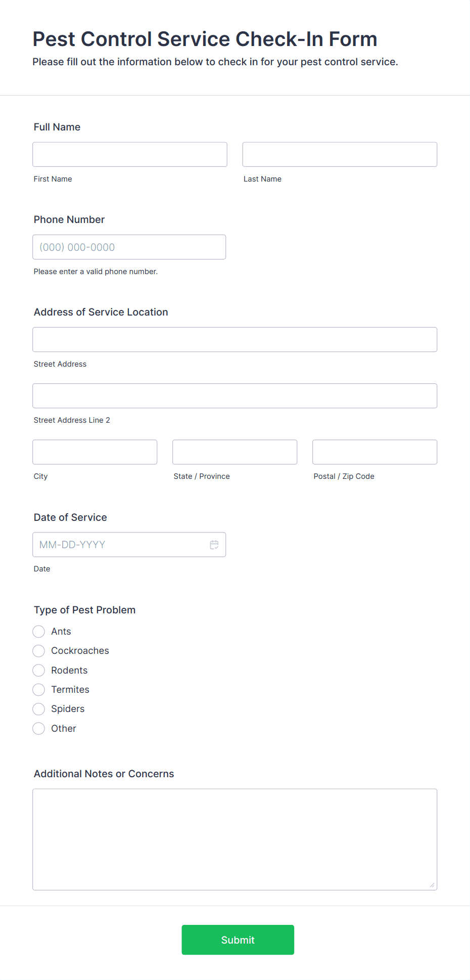The width and height of the screenshot is (470, 980).
Task: Open the calendar picker icon
Action: [x=214, y=545]
